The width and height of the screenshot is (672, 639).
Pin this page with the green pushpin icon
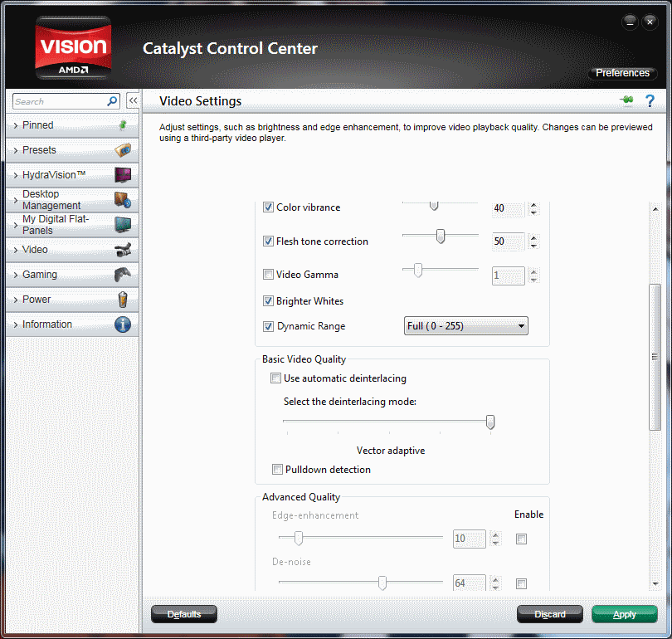[627, 100]
